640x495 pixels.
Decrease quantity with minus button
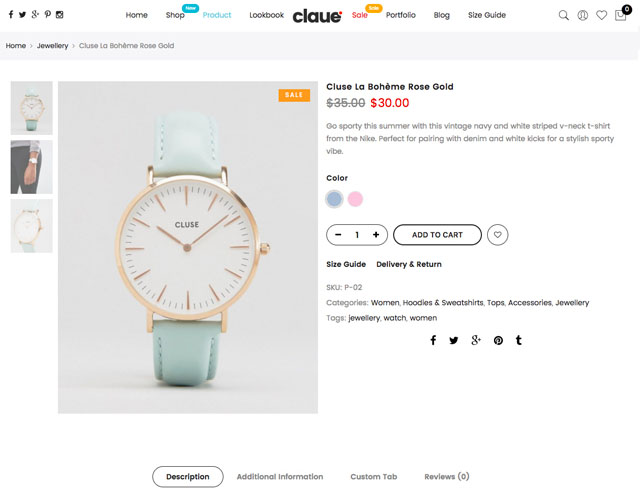click(338, 235)
